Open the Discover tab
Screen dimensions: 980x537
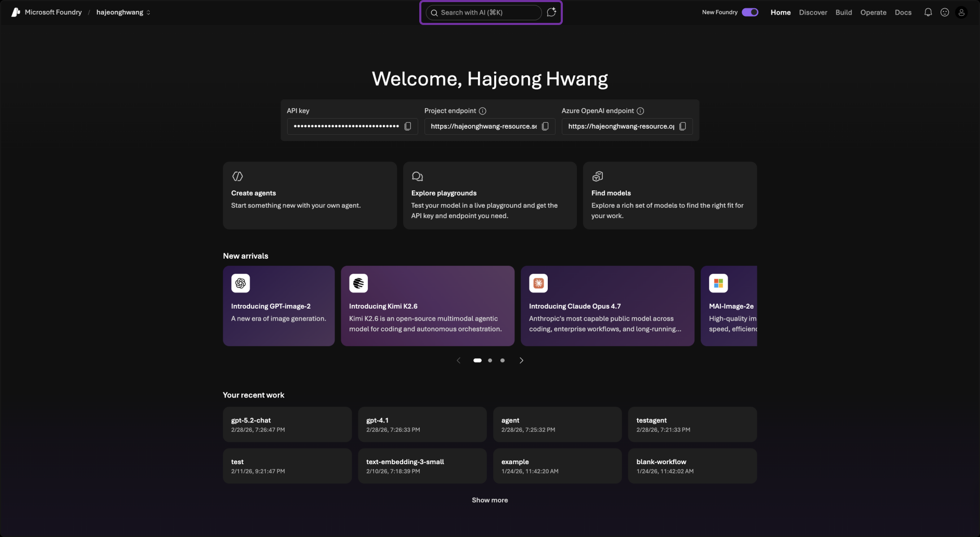coord(813,12)
